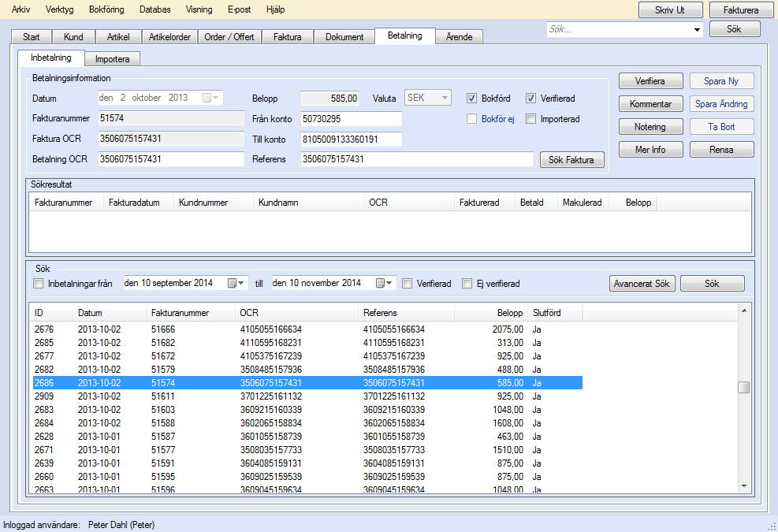778x532 pixels.
Task: Click the Fakturera button
Action: click(x=741, y=10)
